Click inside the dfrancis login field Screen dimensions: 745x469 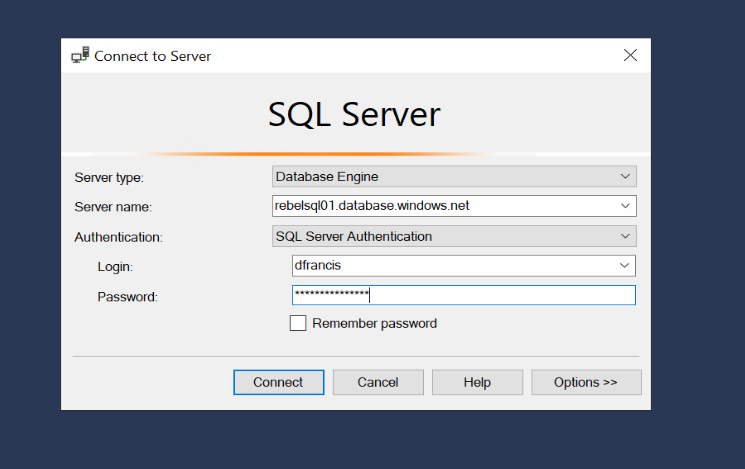click(454, 266)
